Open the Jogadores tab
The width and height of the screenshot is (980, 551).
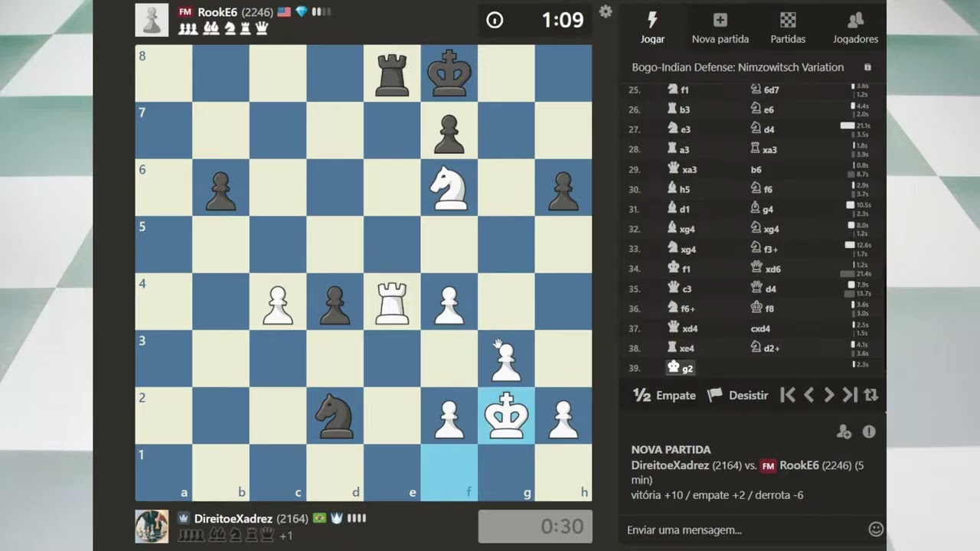point(855,28)
